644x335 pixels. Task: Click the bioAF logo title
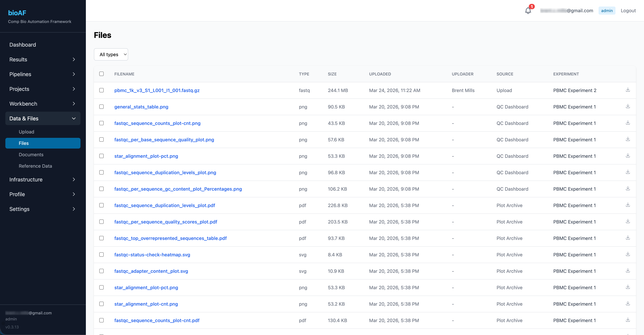17,13
